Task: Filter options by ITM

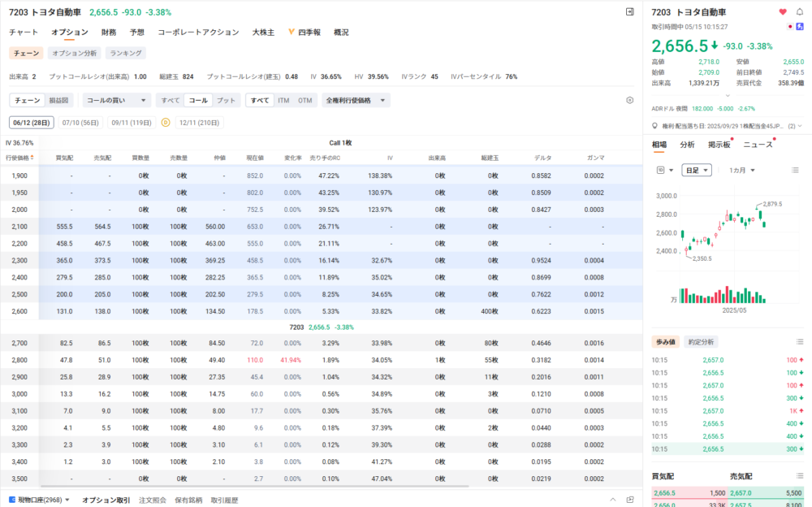Action: 283,100
